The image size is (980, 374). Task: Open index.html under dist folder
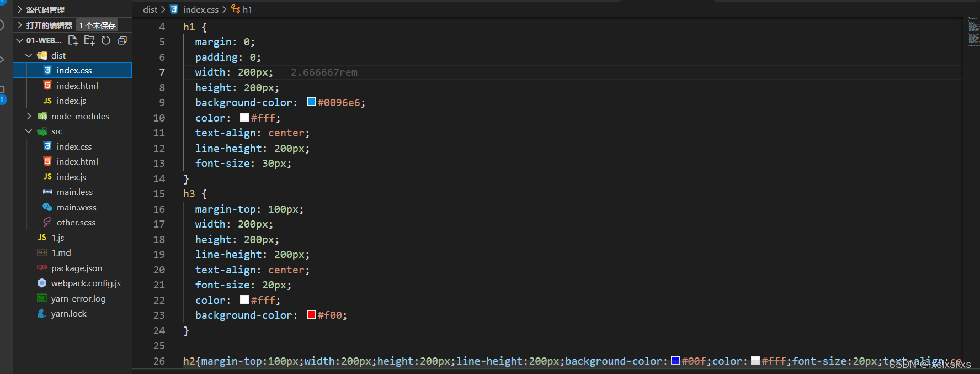72,86
